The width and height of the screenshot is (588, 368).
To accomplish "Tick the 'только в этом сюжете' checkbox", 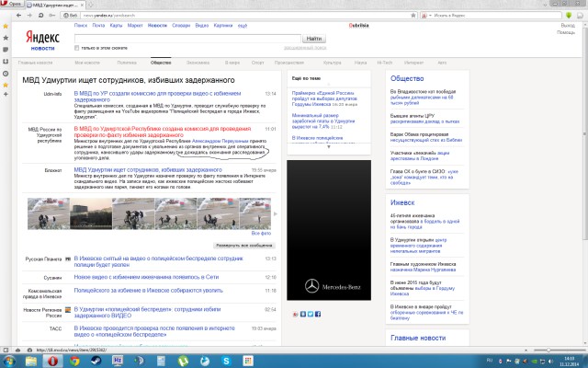I will click(x=76, y=48).
